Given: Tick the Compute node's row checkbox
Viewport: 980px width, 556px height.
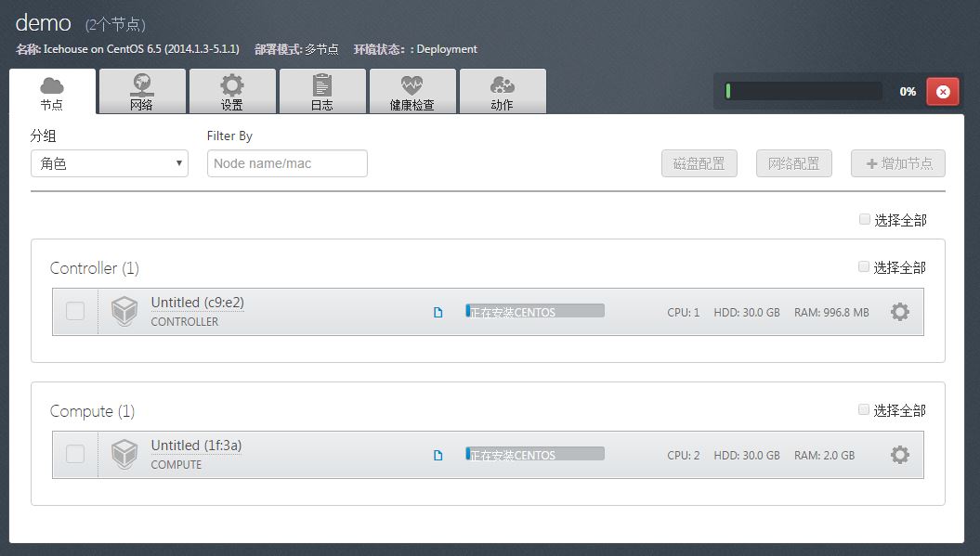Looking at the screenshot, I should pyautogui.click(x=75, y=455).
